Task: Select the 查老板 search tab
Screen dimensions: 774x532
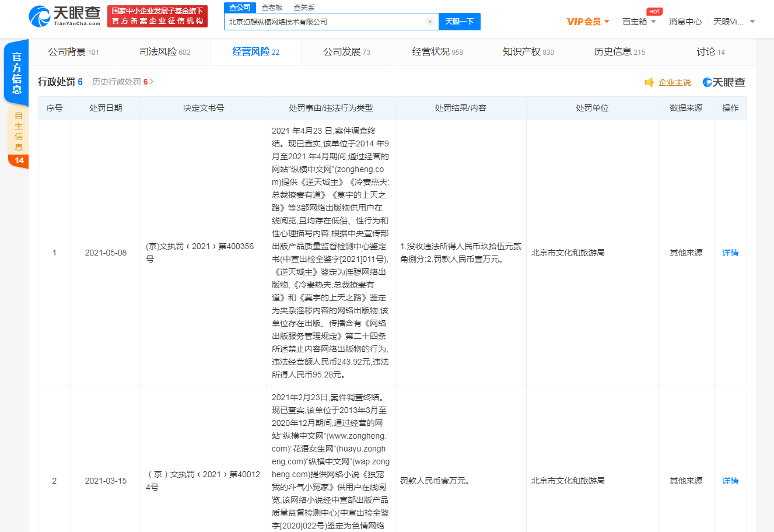Action: click(x=272, y=7)
